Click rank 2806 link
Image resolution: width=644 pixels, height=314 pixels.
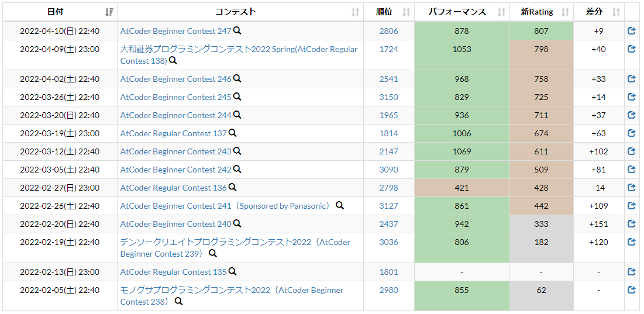point(388,31)
